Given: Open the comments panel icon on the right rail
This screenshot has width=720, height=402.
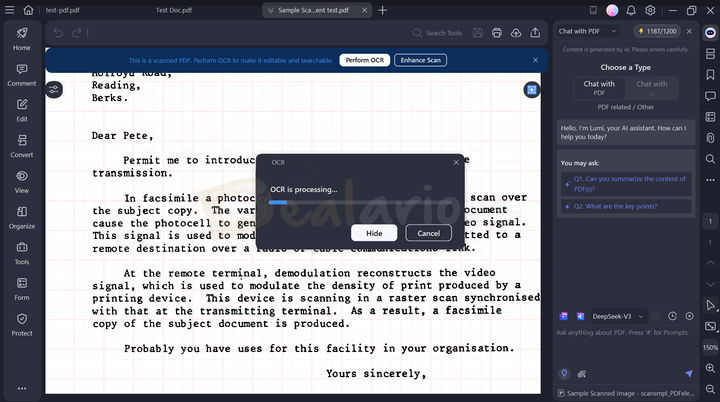Looking at the screenshot, I should (x=710, y=96).
